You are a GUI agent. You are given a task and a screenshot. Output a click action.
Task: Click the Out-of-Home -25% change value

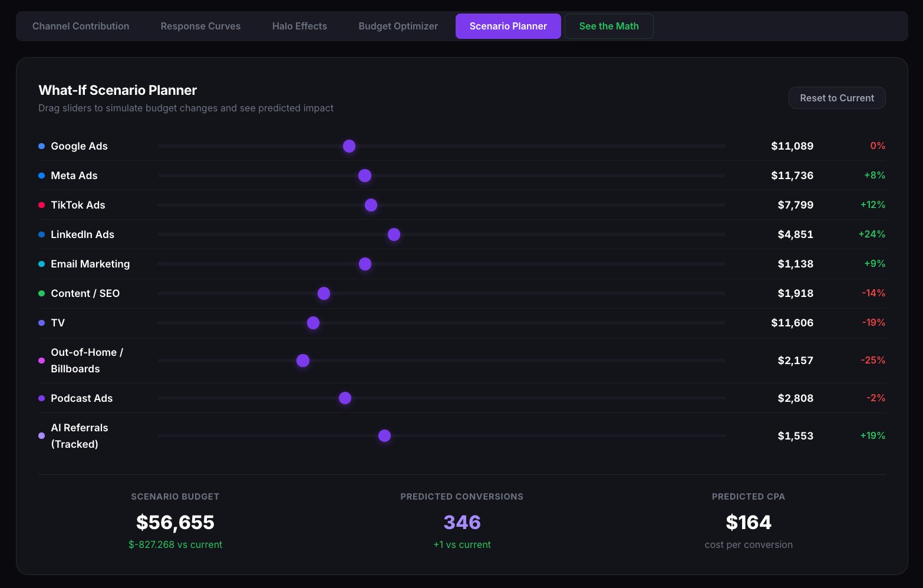873,361
